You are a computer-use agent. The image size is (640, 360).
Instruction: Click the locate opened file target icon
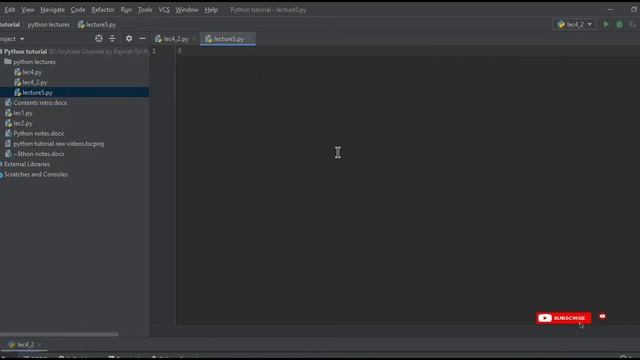click(x=99, y=38)
